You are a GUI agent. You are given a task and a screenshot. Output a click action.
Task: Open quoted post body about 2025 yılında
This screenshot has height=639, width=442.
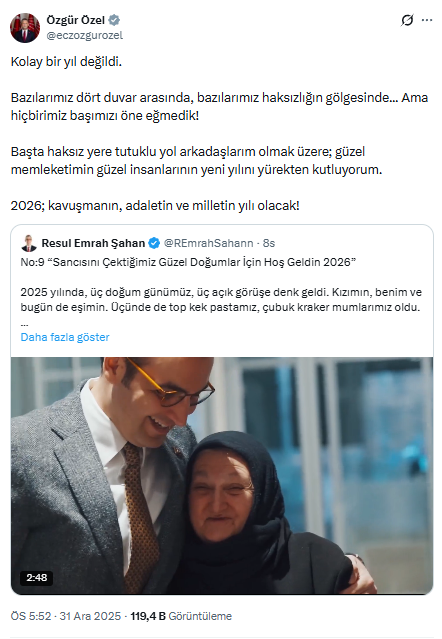[x=221, y=300]
